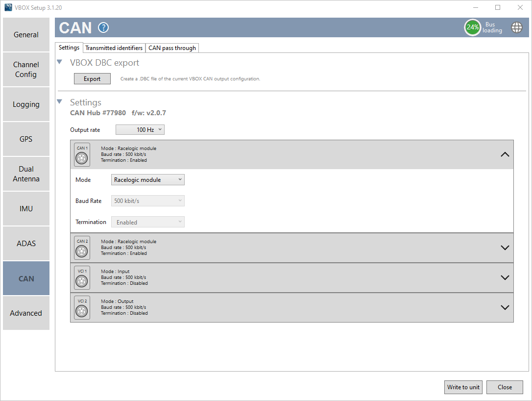Click the CAN 1 connector icon

tap(82, 154)
